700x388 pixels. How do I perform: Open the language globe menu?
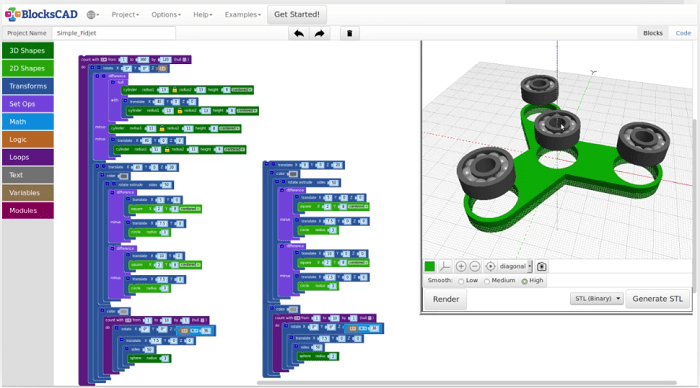[x=92, y=15]
